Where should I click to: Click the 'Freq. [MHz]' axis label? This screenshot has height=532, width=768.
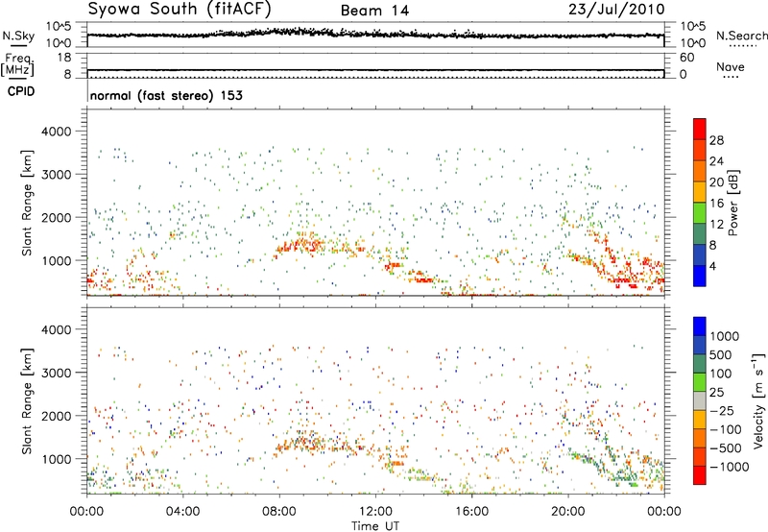coord(17,65)
